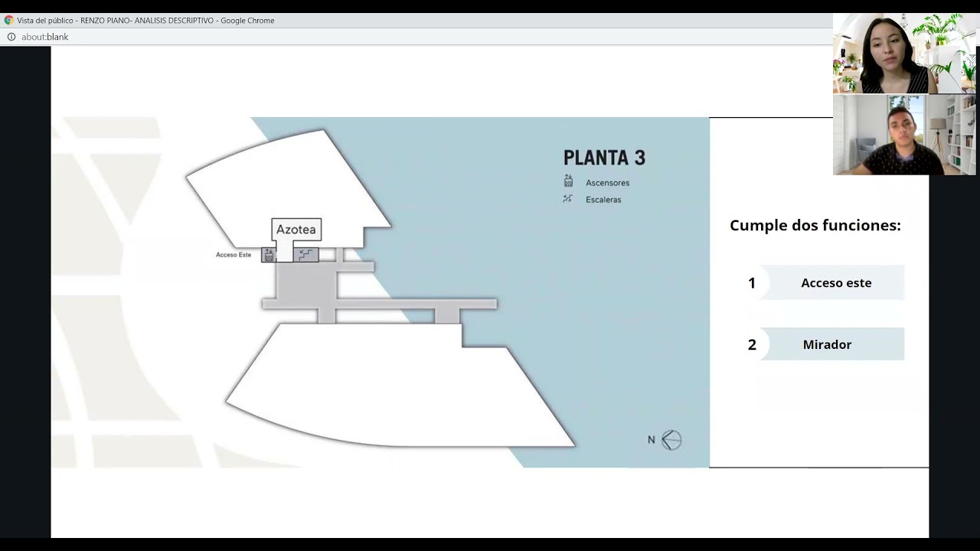Image resolution: width=980 pixels, height=551 pixels.
Task: Click the 'Acceso Este' label on the plan
Action: [234, 255]
